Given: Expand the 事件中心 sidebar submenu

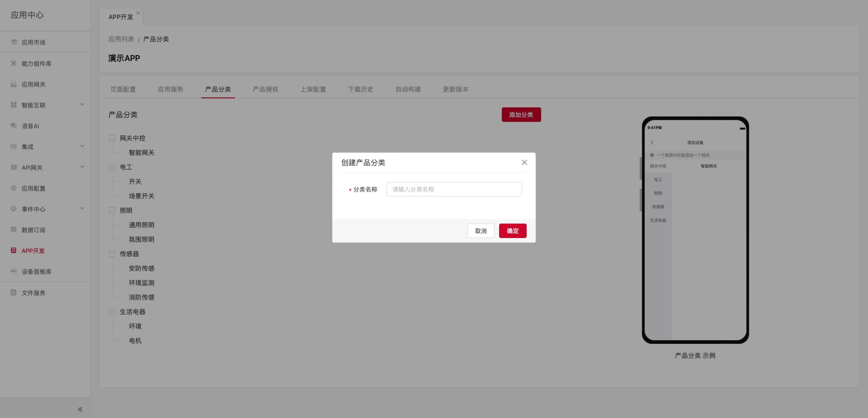Looking at the screenshot, I should tap(82, 208).
